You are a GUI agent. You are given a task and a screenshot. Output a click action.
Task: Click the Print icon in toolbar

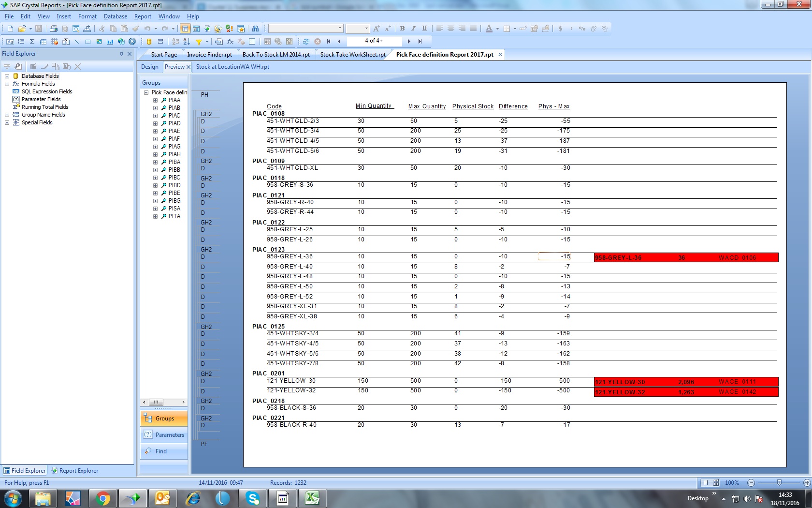click(54, 29)
